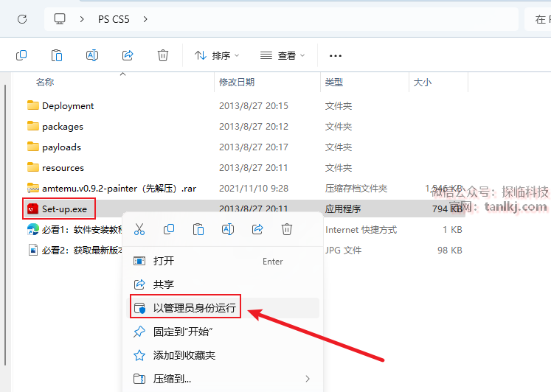Choose Run as administrator (以管理员身份运行)
551x392 pixels.
(x=223, y=308)
